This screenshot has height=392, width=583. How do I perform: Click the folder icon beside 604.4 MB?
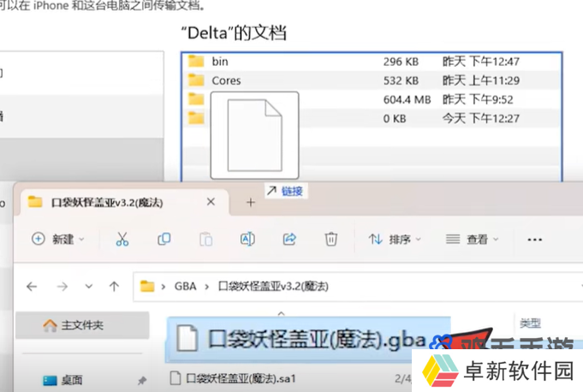196,99
